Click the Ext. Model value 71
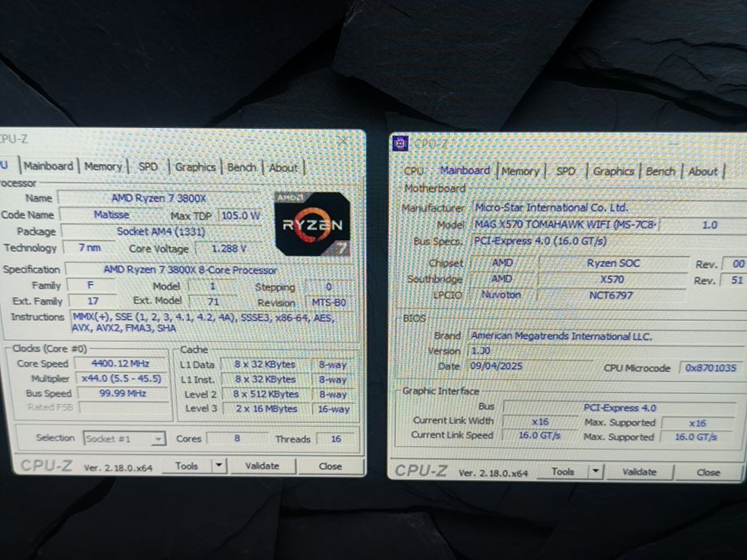 pyautogui.click(x=213, y=302)
